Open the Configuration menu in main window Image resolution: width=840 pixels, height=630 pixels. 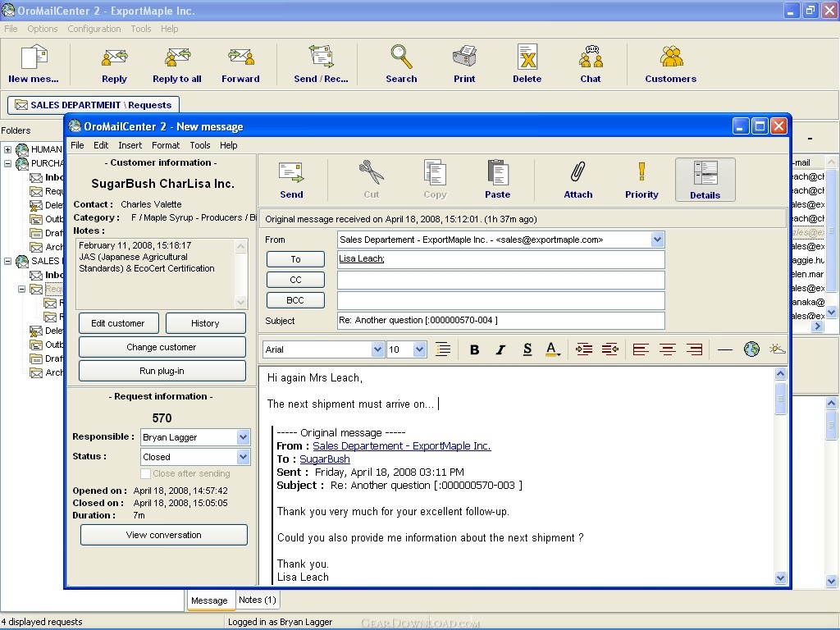click(x=94, y=29)
